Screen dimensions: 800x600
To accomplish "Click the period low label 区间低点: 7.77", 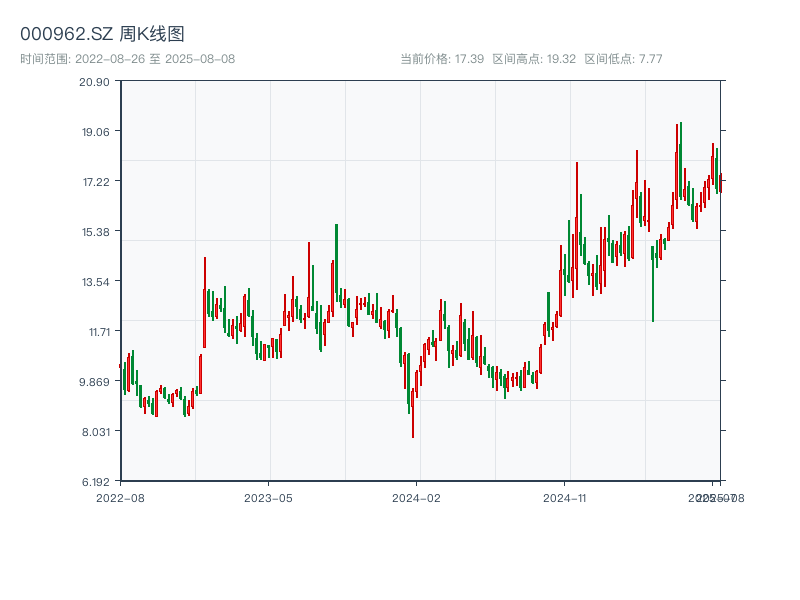I will (x=623, y=59).
